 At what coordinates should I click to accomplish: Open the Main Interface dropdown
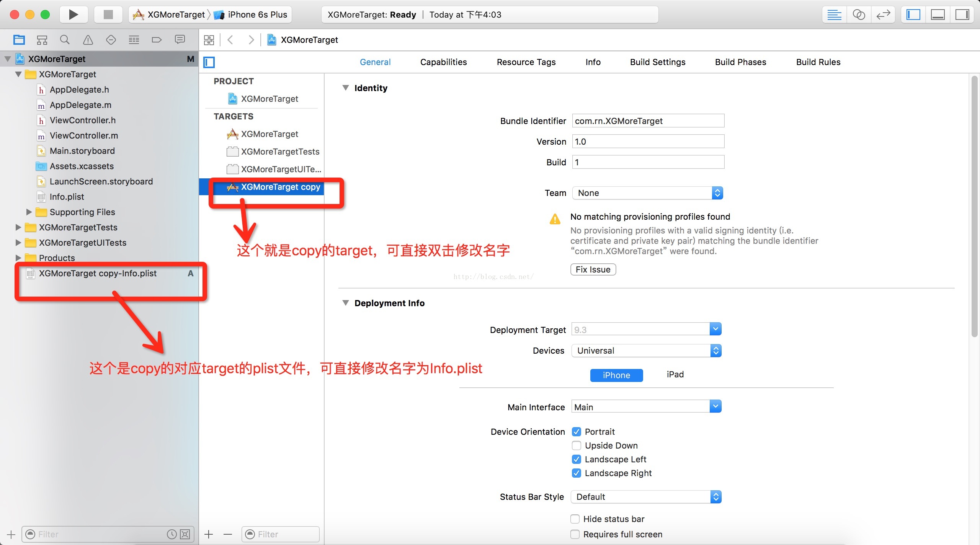[x=715, y=406]
